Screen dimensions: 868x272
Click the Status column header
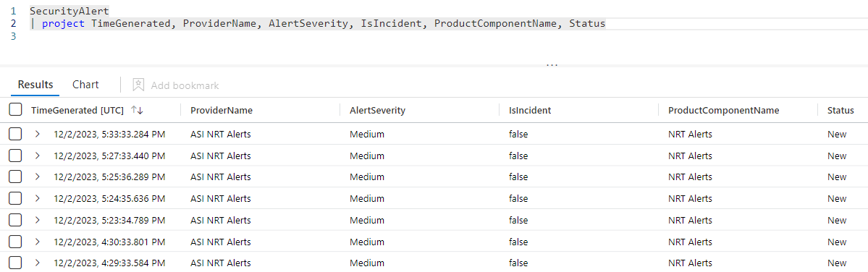[x=840, y=111]
